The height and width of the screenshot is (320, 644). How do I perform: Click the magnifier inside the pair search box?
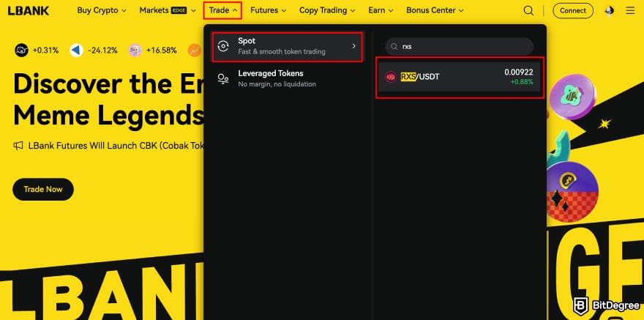coord(394,47)
